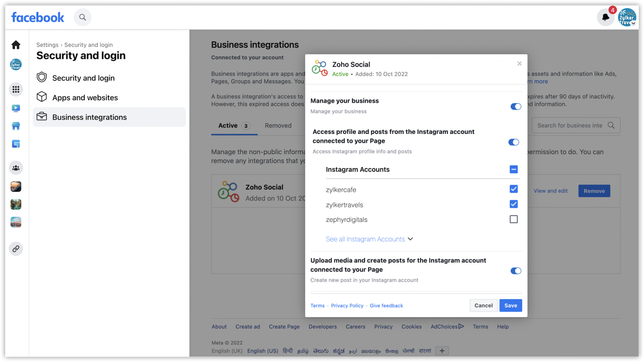Open the Privacy footer link
This screenshot has width=644, height=362.
(384, 327)
